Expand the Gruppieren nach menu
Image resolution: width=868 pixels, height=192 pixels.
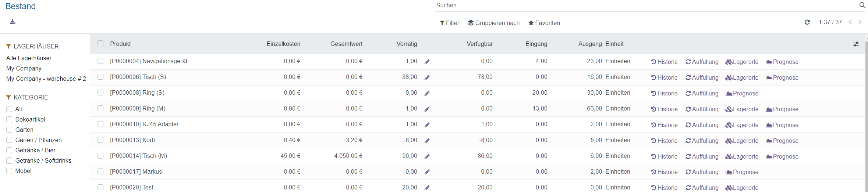(493, 23)
